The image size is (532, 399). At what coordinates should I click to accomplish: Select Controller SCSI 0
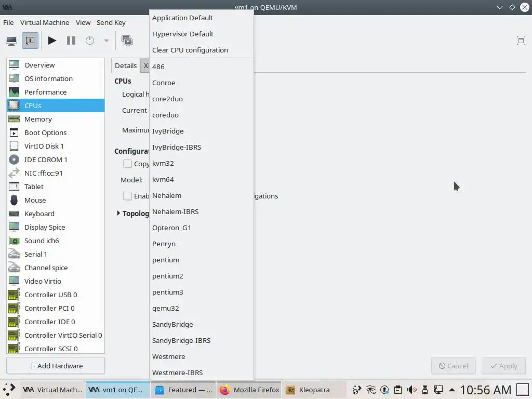56,349
